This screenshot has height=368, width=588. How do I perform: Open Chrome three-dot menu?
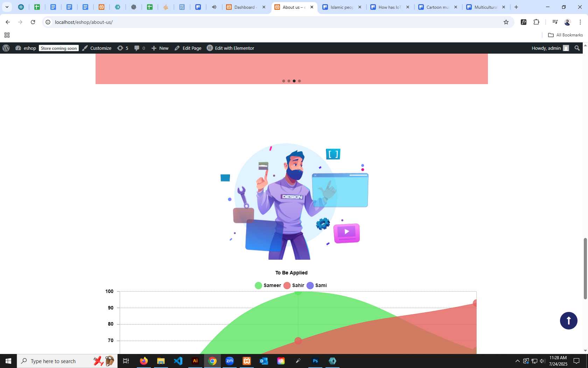pyautogui.click(x=580, y=22)
